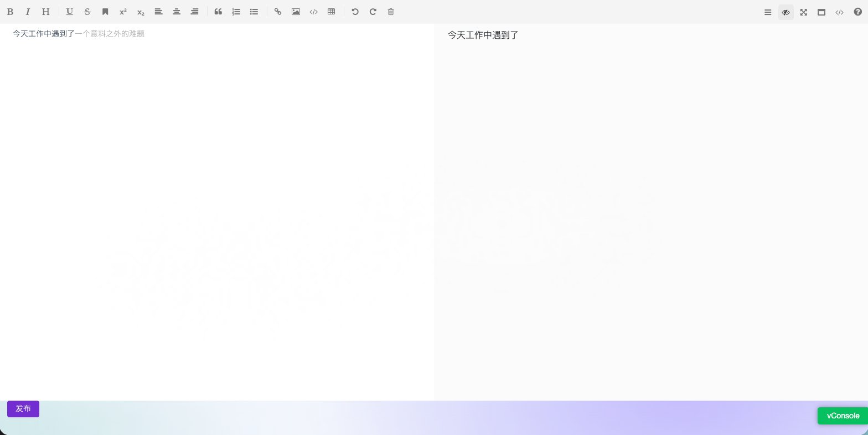
Task: Apply italic formatting
Action: click(x=28, y=12)
